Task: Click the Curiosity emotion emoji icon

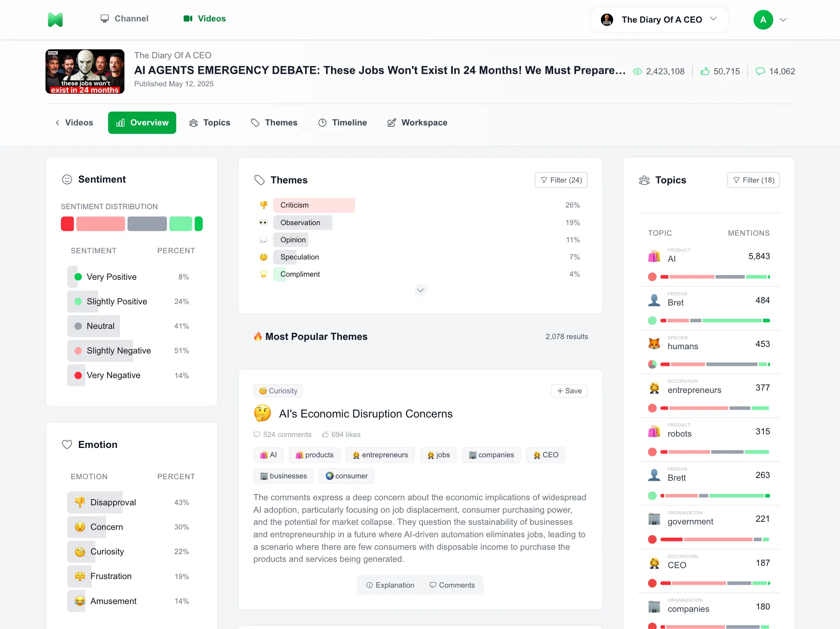Action: pyautogui.click(x=80, y=551)
